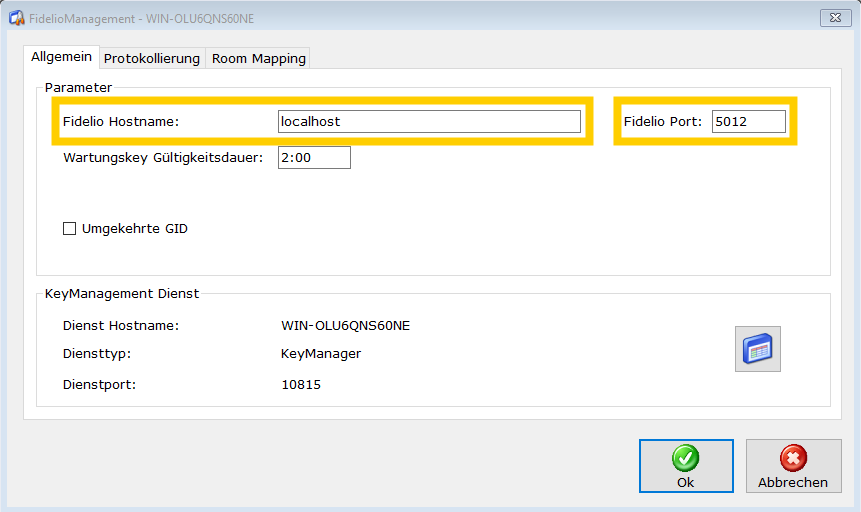Select the Wartungskey Gültigkeitsdauer time field
The height and width of the screenshot is (512, 861).
pyautogui.click(x=314, y=157)
